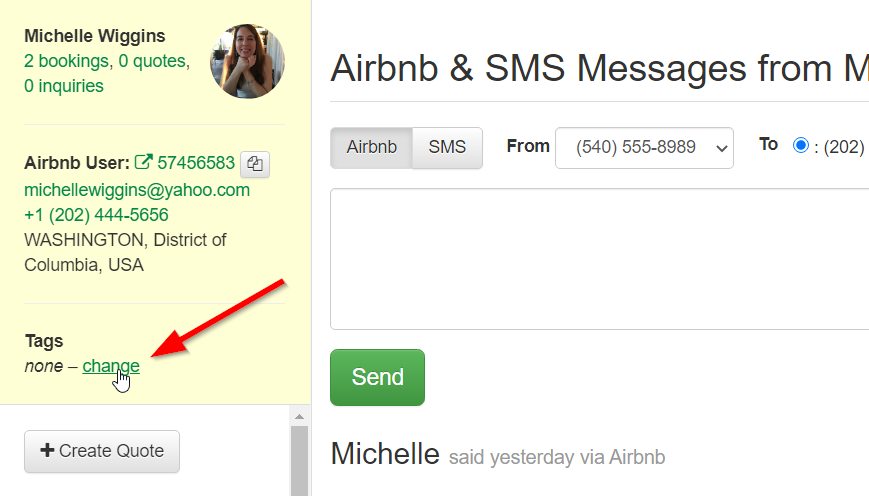The width and height of the screenshot is (869, 496).
Task: Switch to the Airbnb message tab
Action: pos(371,148)
